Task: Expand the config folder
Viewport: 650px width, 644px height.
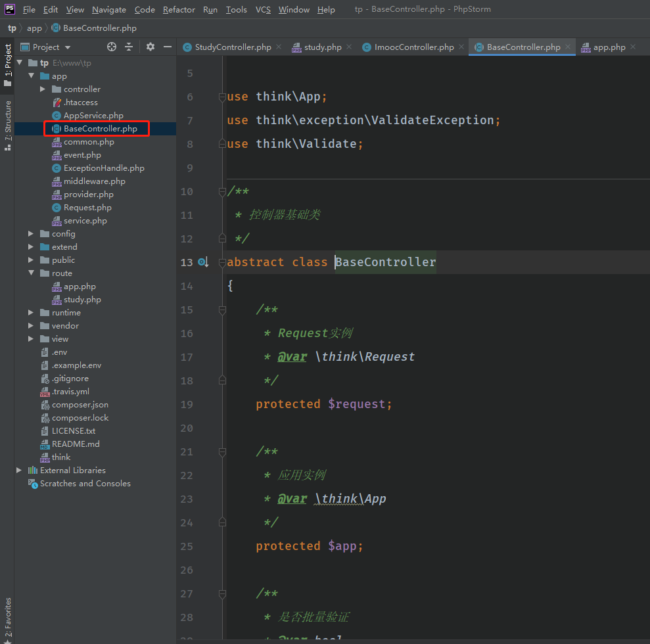Action: click(x=31, y=234)
